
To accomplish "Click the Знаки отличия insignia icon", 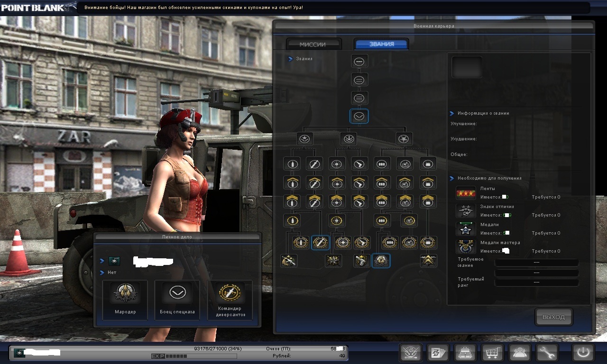I will 466,211.
